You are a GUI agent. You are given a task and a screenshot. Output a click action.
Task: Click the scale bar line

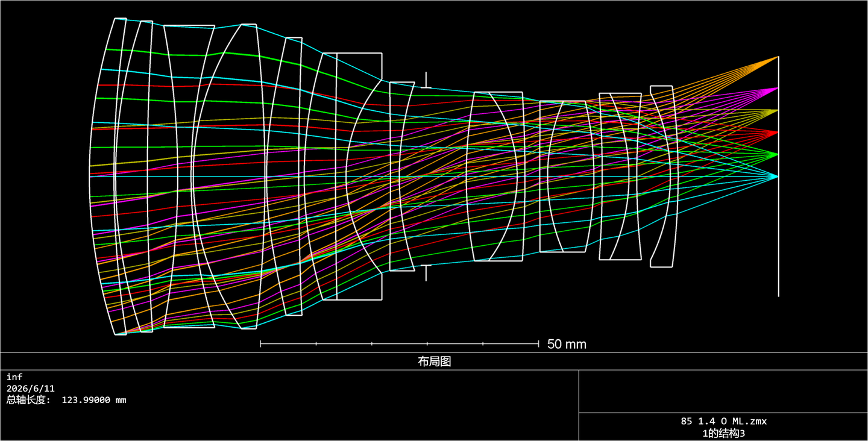click(x=399, y=344)
